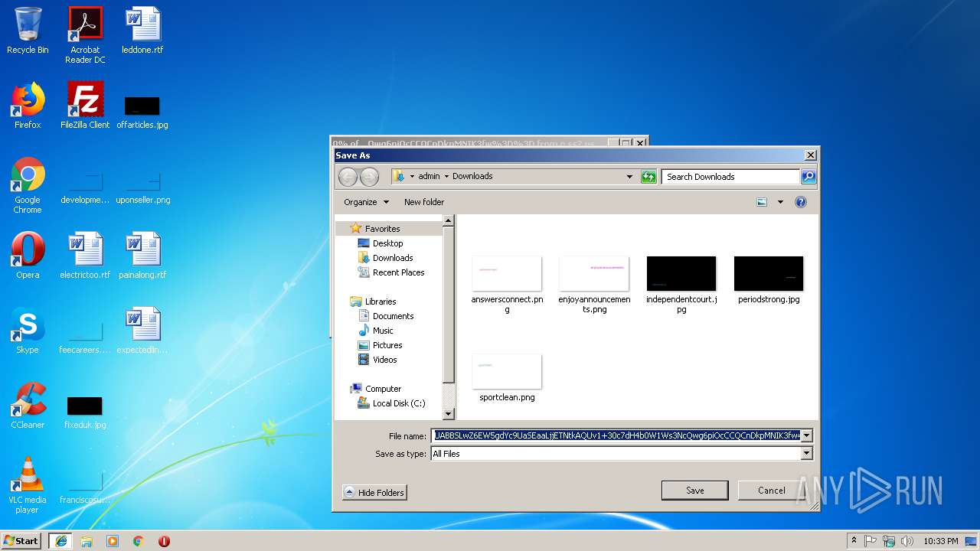Open the Documents library
The height and width of the screenshot is (551, 980).
point(393,316)
